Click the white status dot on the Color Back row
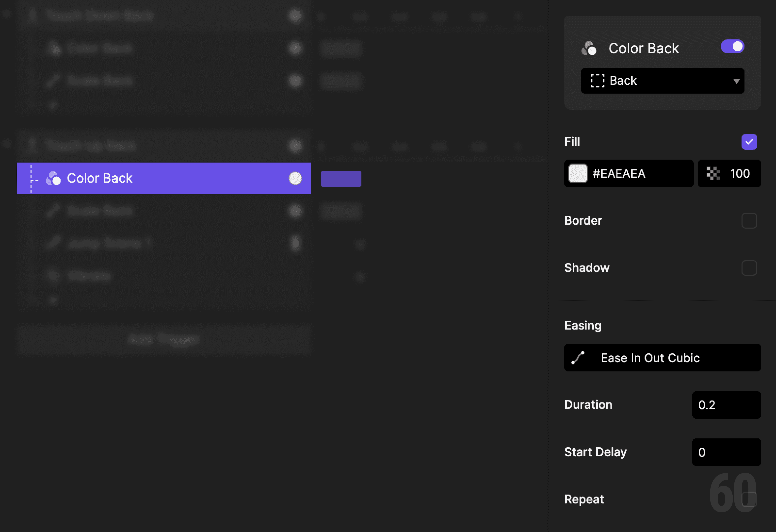The height and width of the screenshot is (532, 776). (295, 178)
